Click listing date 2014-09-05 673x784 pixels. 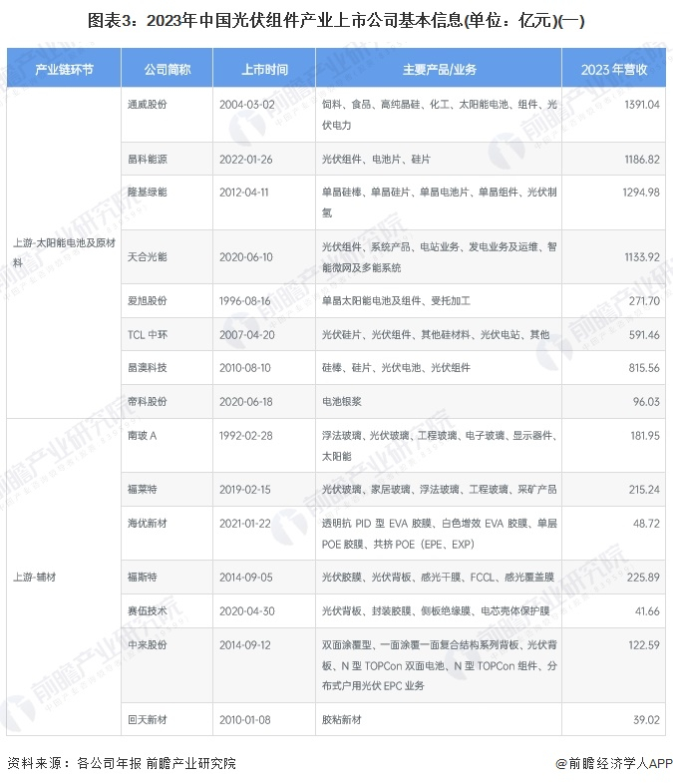tap(246, 577)
